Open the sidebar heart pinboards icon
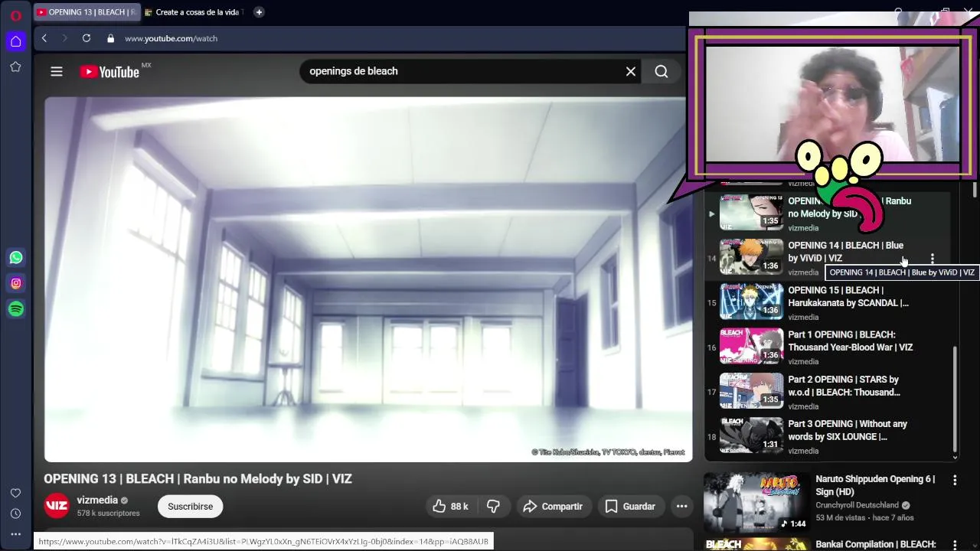Viewport: 980px width, 551px height. point(15,494)
